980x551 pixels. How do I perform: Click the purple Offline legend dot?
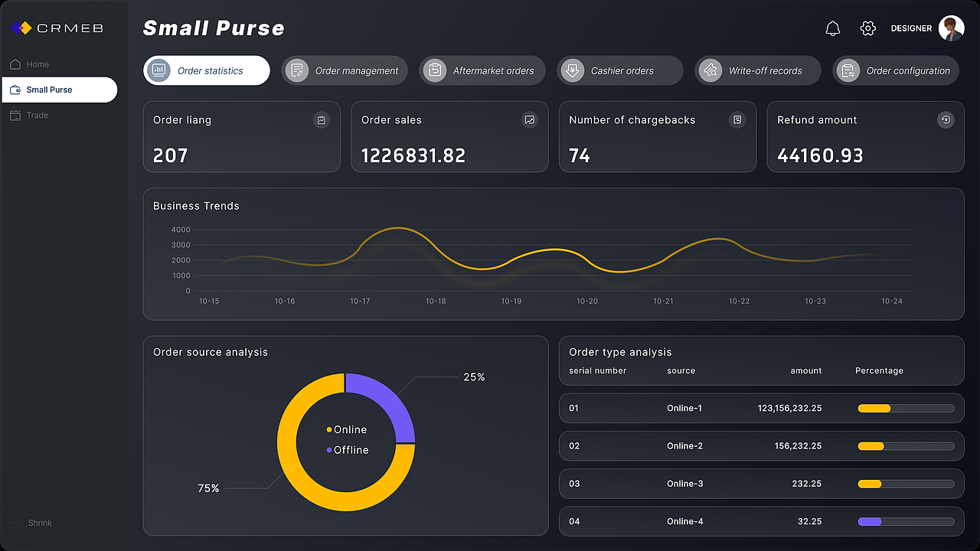[x=329, y=450]
